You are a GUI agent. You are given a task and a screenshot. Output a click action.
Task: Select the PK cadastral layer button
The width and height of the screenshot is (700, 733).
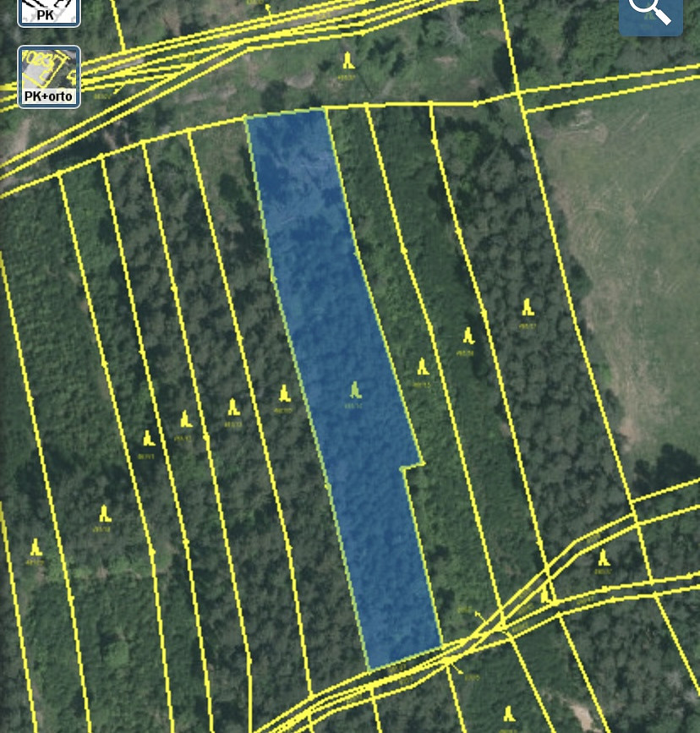(x=49, y=10)
